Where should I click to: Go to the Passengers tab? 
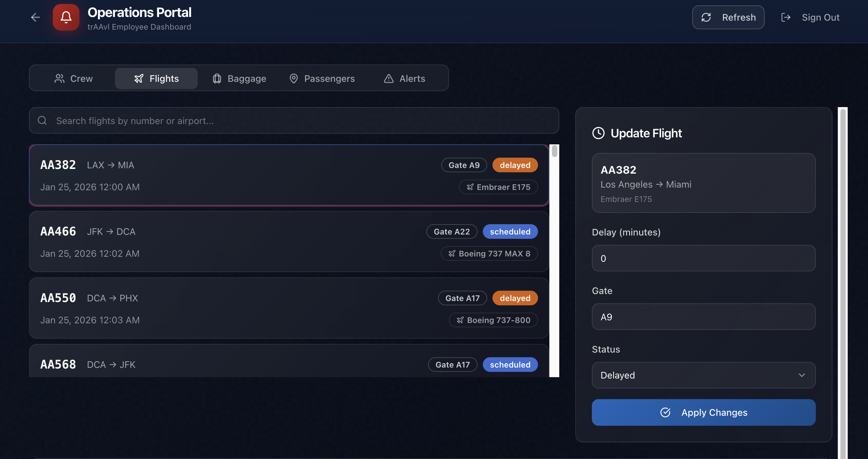322,78
